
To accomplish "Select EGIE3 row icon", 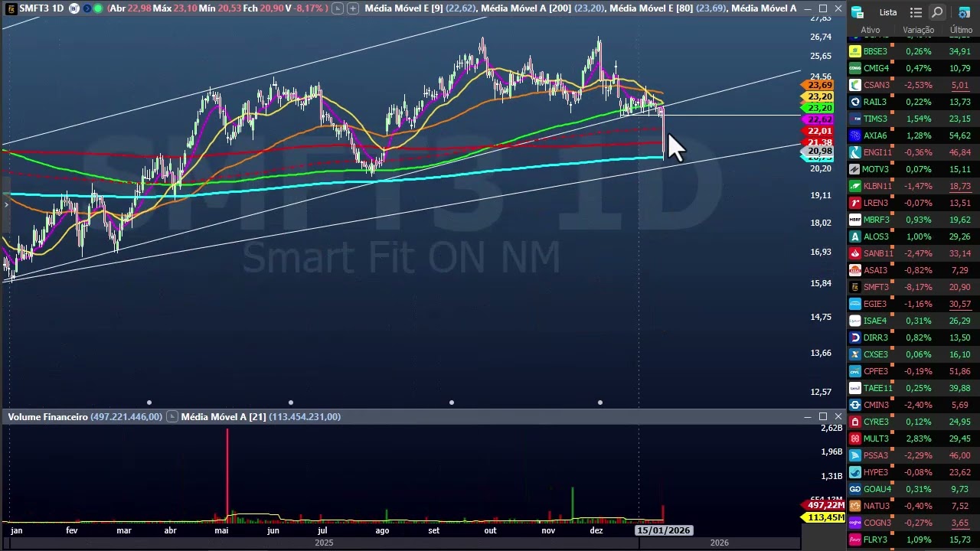I will (x=855, y=304).
